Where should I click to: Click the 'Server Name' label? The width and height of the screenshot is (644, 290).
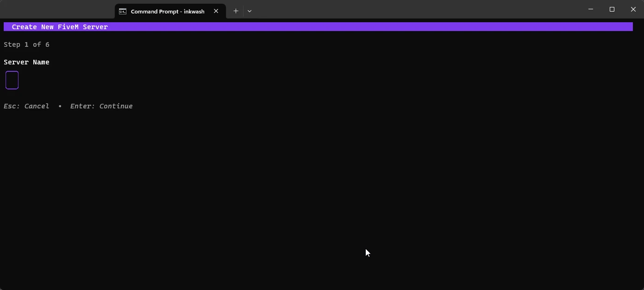(26, 62)
